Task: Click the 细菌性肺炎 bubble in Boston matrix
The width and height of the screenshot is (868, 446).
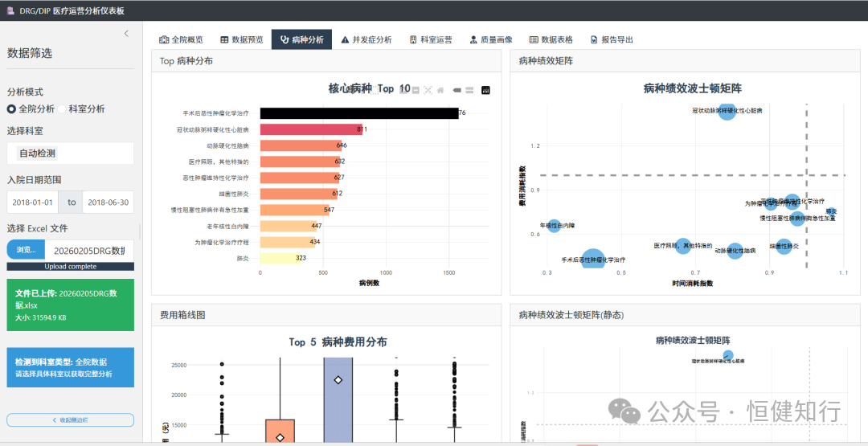Action: click(784, 246)
